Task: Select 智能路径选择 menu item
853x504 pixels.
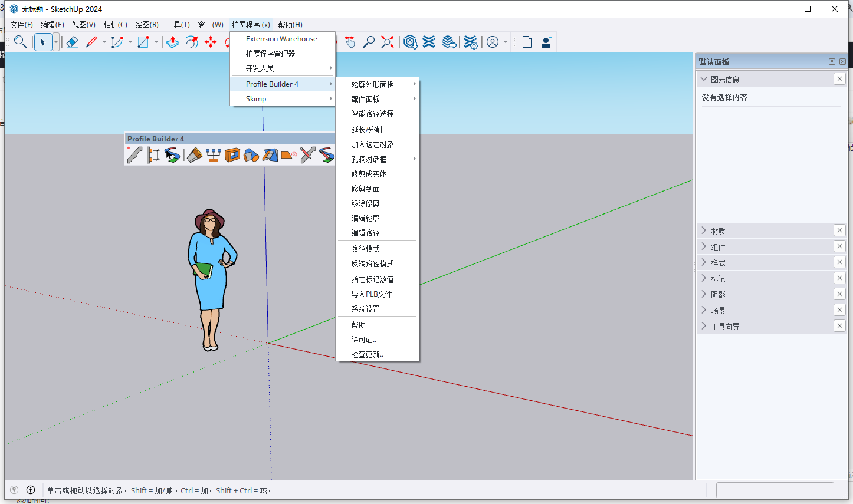Action: click(378, 114)
